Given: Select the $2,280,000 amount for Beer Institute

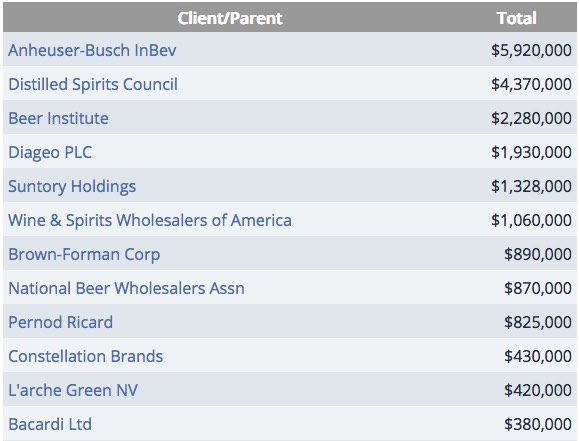Looking at the screenshot, I should pyautogui.click(x=531, y=118).
